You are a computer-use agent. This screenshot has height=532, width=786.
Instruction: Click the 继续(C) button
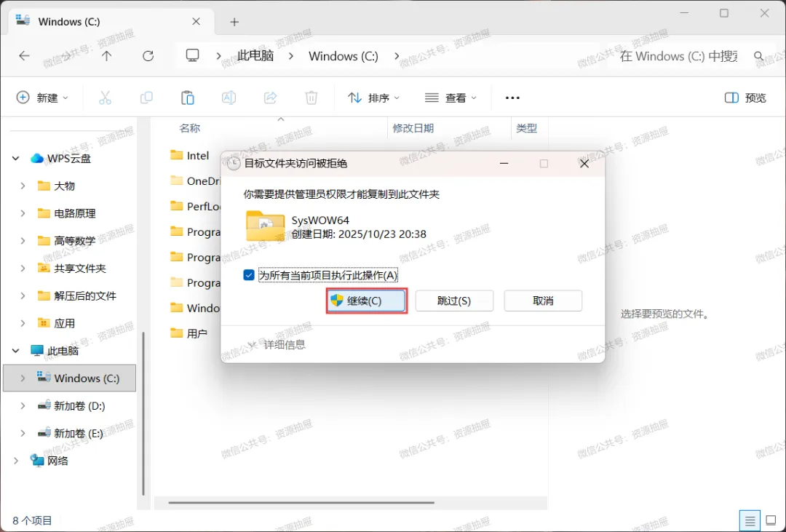(x=366, y=301)
